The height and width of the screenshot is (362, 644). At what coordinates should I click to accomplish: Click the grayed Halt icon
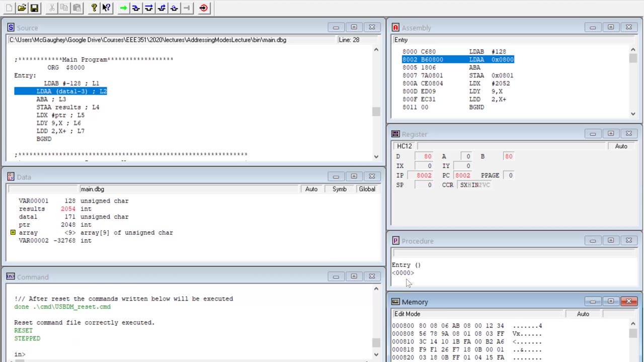(187, 8)
